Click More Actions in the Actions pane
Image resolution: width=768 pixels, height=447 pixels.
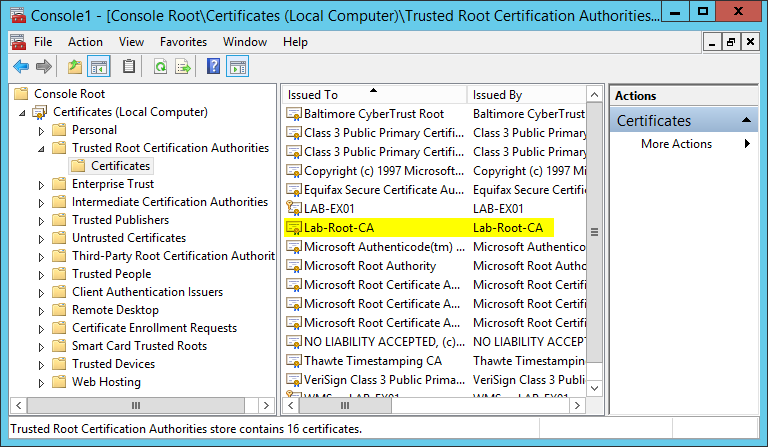676,143
